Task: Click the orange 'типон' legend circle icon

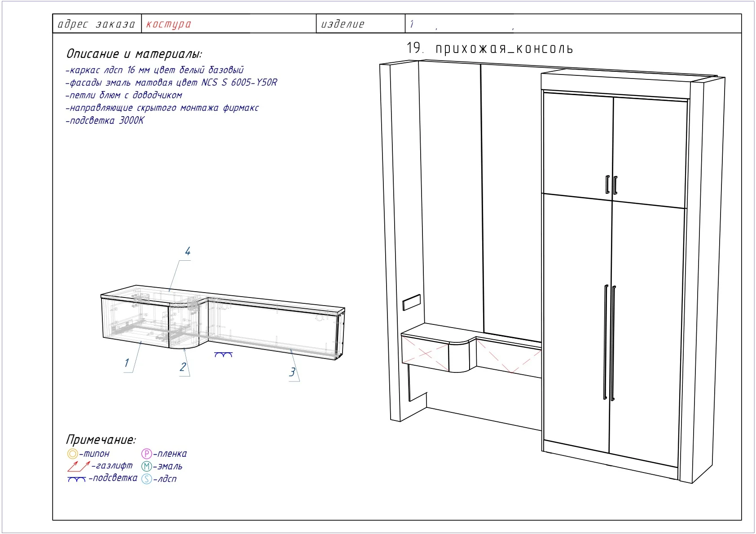Action: click(x=72, y=454)
